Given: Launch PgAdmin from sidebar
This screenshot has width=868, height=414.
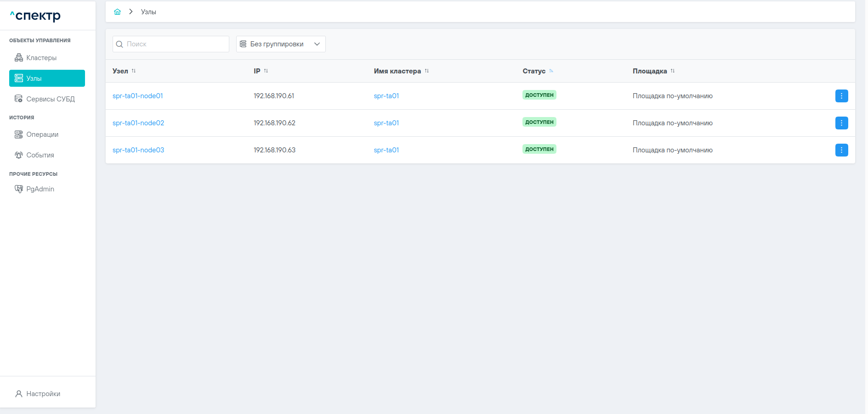Looking at the screenshot, I should click(40, 189).
